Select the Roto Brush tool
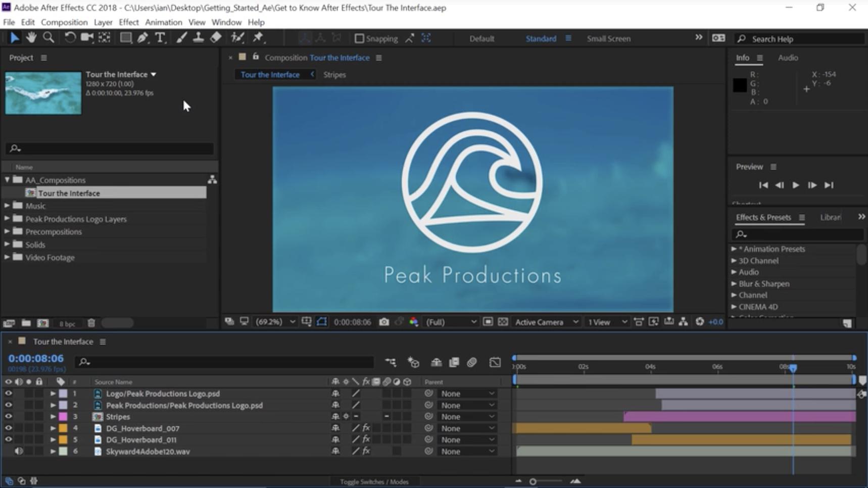 coord(237,37)
